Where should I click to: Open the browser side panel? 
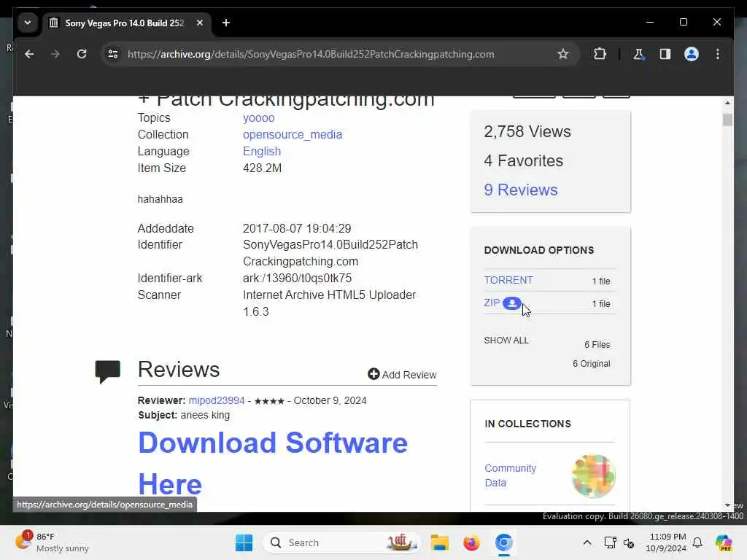665,54
